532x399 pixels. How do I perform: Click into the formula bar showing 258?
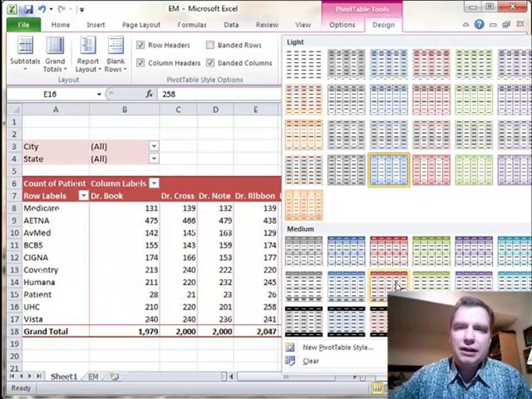coord(219,94)
